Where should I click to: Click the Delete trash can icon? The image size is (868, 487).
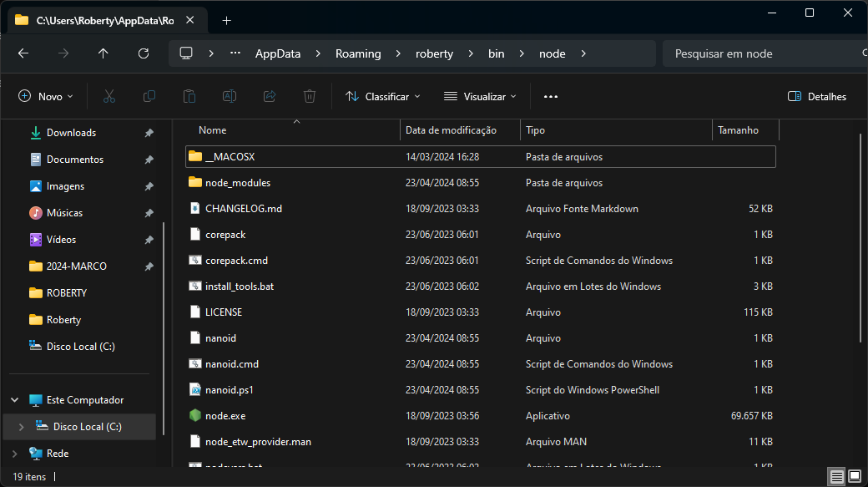pyautogui.click(x=310, y=97)
